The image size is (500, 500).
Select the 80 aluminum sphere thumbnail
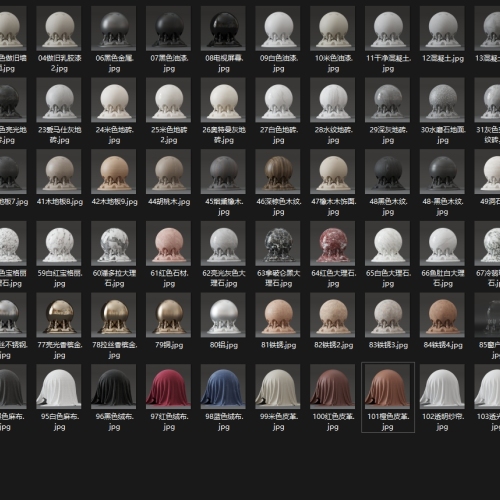point(223,315)
